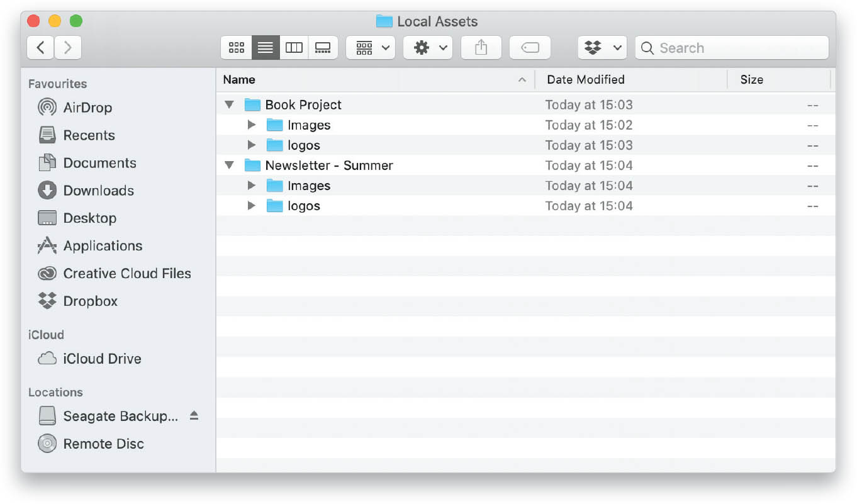857x504 pixels.
Task: Expand logos folder under Book Project
Action: pyautogui.click(x=252, y=145)
